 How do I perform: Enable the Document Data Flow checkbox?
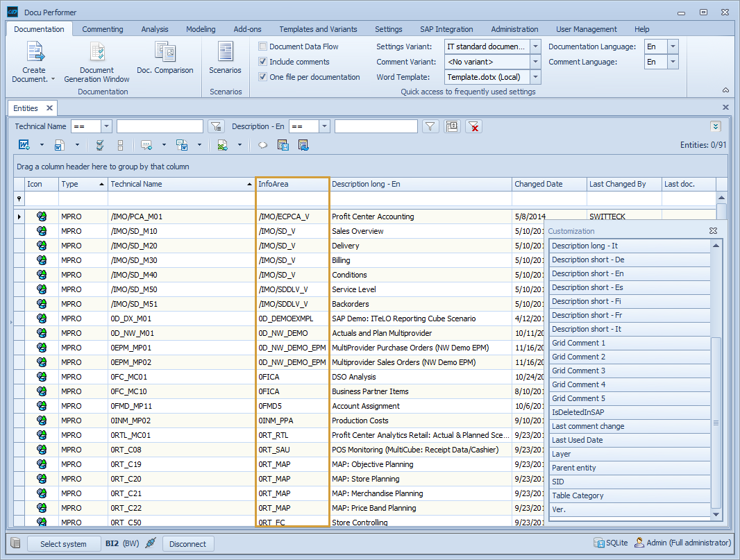point(262,46)
